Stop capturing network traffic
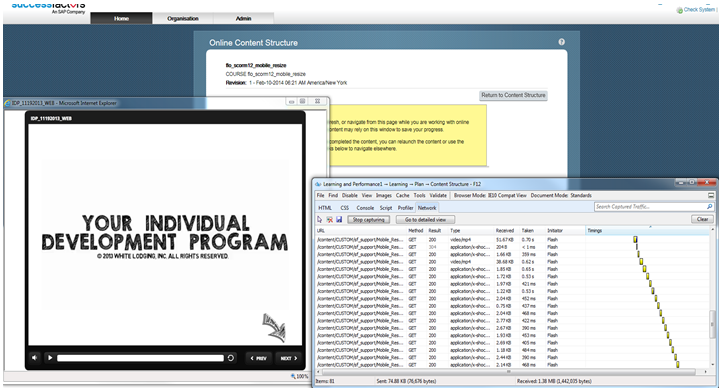 [369, 220]
